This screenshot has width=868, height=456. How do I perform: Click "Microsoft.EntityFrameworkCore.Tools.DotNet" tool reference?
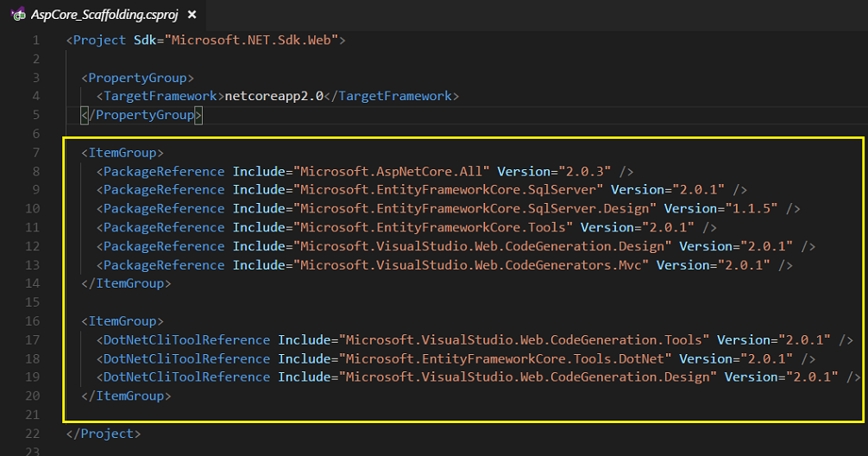pos(506,359)
